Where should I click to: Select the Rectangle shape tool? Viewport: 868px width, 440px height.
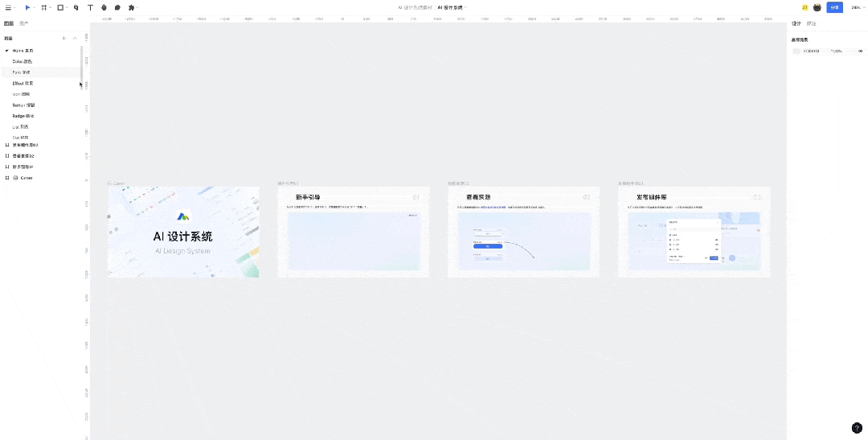pyautogui.click(x=59, y=7)
